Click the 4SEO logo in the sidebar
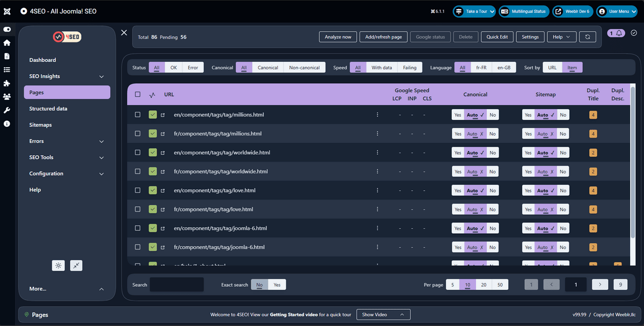The image size is (644, 326). 67,37
